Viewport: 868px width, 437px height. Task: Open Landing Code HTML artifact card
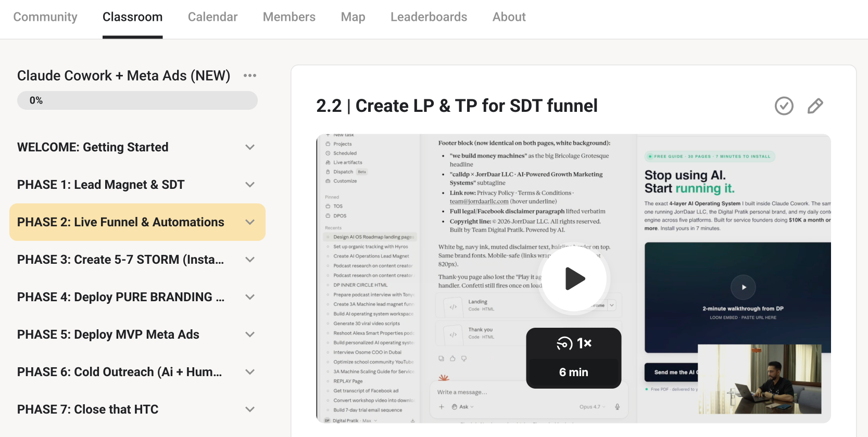pos(529,305)
